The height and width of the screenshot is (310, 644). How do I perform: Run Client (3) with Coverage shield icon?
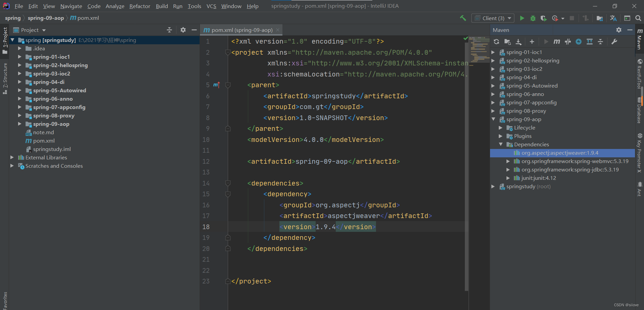pos(543,18)
